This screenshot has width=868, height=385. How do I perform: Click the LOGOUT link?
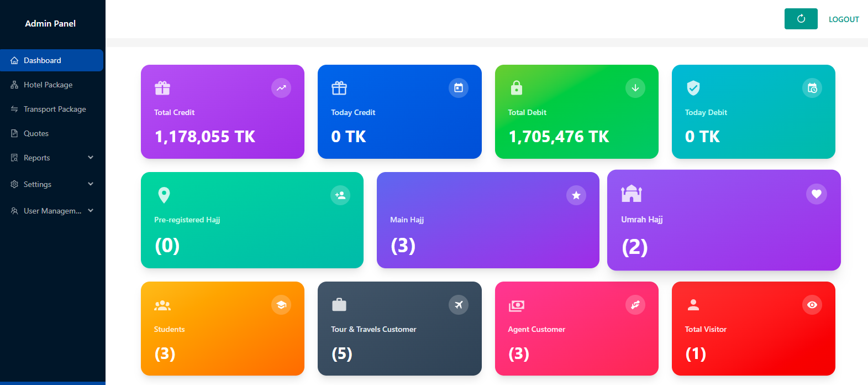coord(843,19)
